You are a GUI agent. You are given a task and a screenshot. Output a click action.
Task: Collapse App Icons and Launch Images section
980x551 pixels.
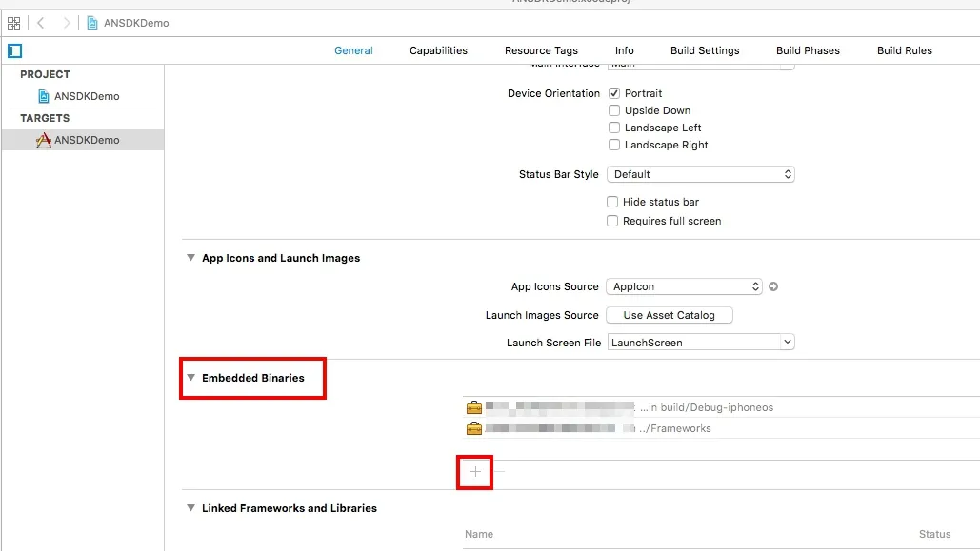tap(190, 258)
